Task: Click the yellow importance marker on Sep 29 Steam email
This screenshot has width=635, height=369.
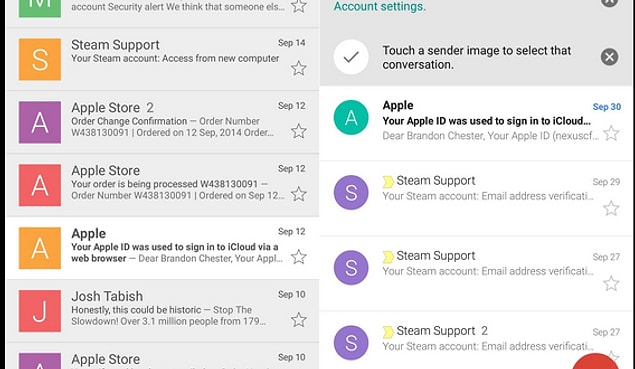Action: click(x=388, y=182)
